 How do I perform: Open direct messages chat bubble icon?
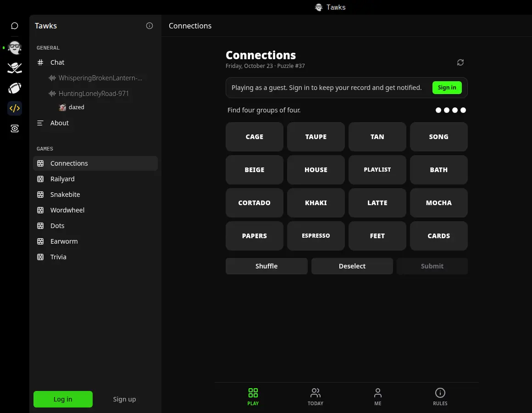(x=15, y=26)
